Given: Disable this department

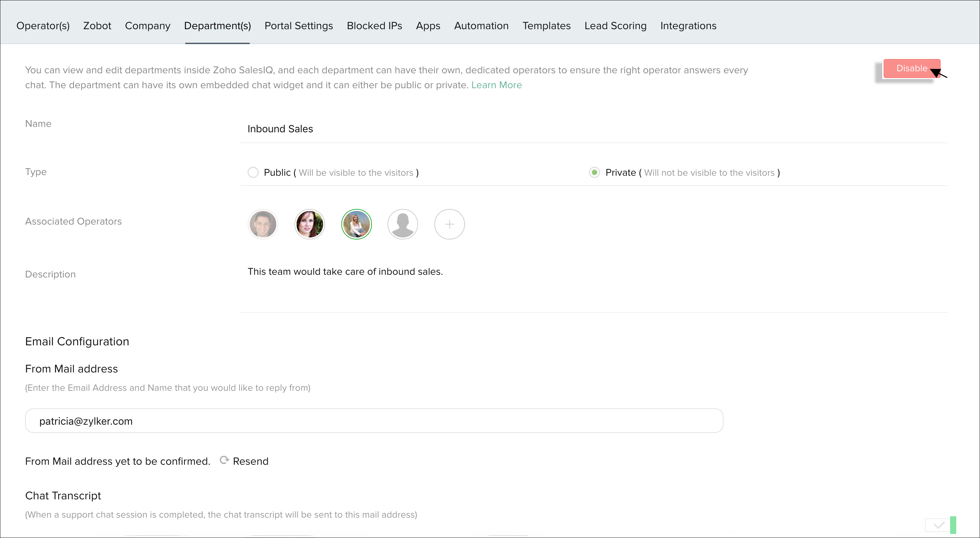Looking at the screenshot, I should pos(911,69).
